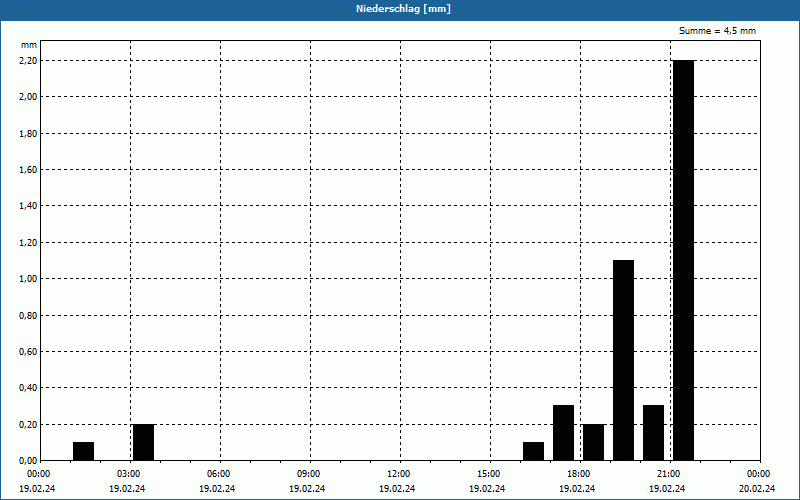
Task: Click the 2,00 y-axis value
Action: (28, 97)
